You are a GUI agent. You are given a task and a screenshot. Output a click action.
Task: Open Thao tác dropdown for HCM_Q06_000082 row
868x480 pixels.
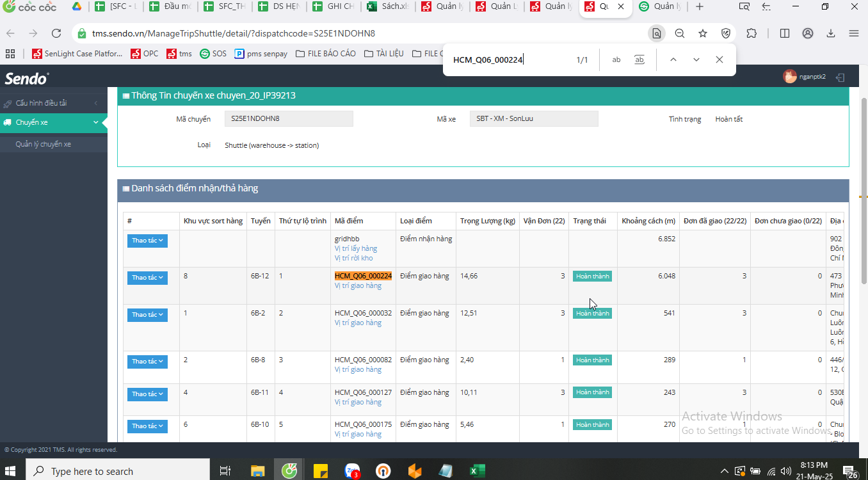147,362
